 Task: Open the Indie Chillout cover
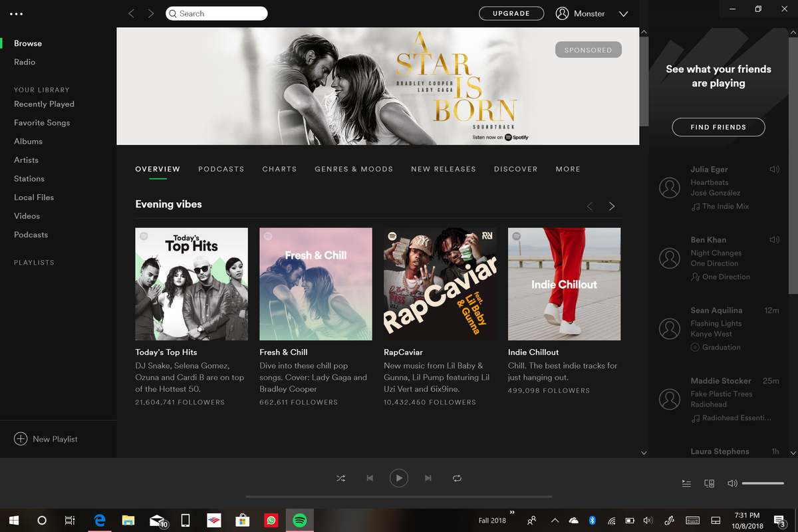tap(565, 284)
